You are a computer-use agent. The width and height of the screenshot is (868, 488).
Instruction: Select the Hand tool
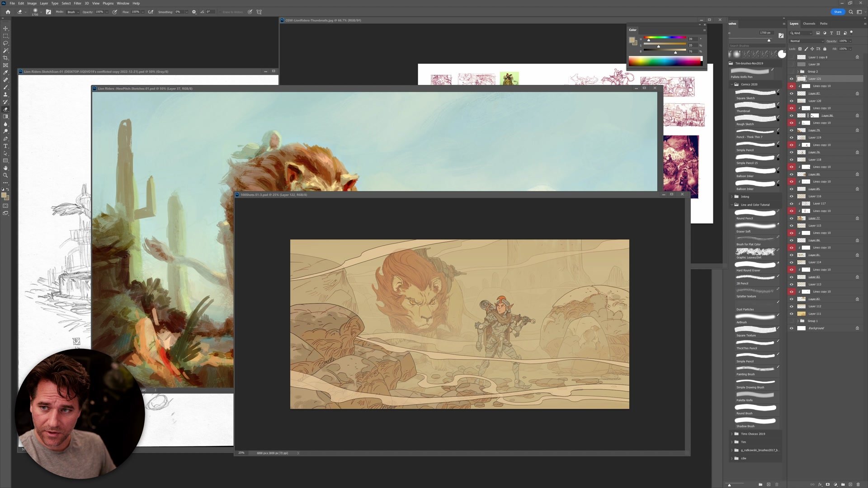tap(6, 168)
